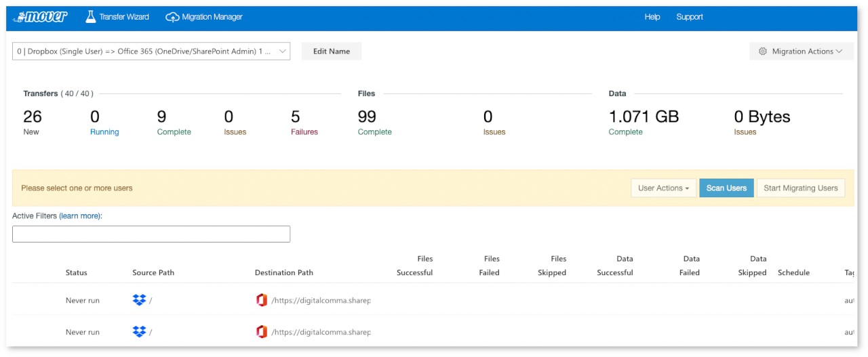
Task: Focus the Active Filters input field
Action: 151,234
